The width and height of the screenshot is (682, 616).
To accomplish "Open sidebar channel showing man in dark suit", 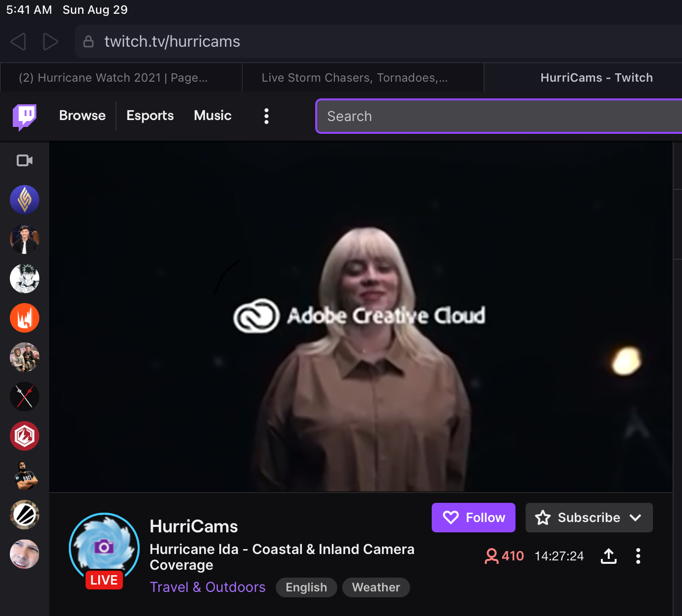I will click(x=25, y=239).
